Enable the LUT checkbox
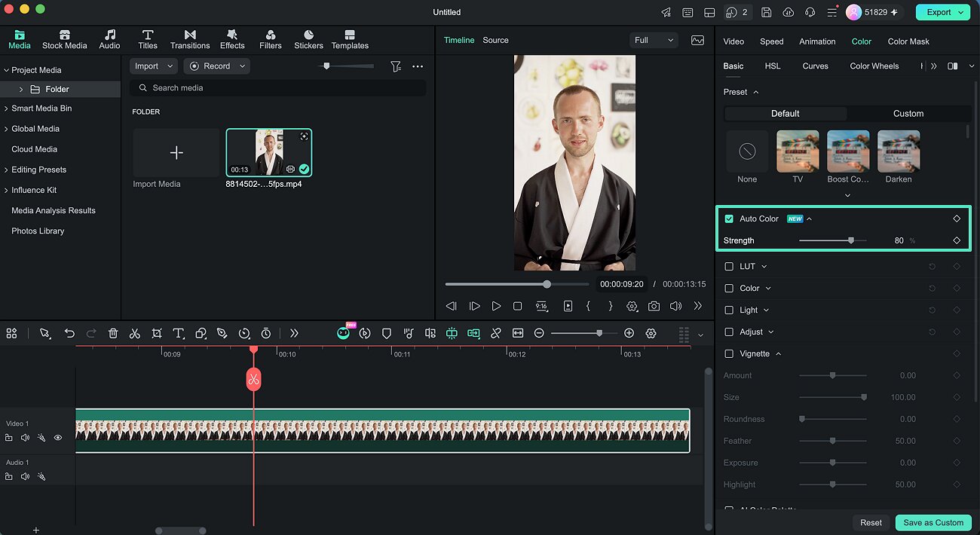 pyautogui.click(x=729, y=267)
